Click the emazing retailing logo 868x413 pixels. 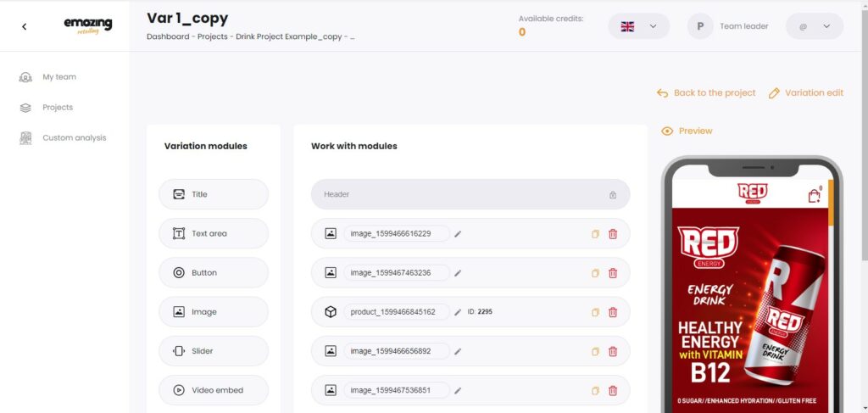point(88,25)
